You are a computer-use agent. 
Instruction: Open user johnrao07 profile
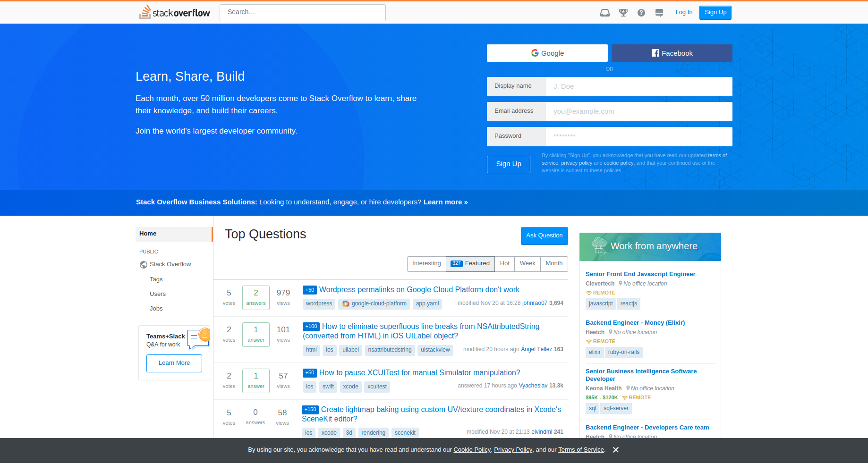click(x=535, y=303)
